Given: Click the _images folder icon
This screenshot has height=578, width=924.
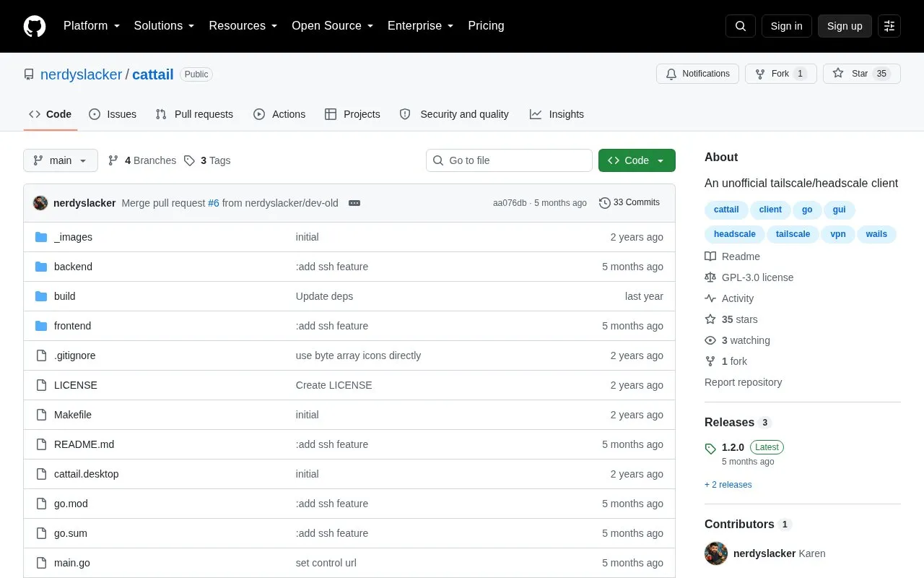Looking at the screenshot, I should (41, 237).
